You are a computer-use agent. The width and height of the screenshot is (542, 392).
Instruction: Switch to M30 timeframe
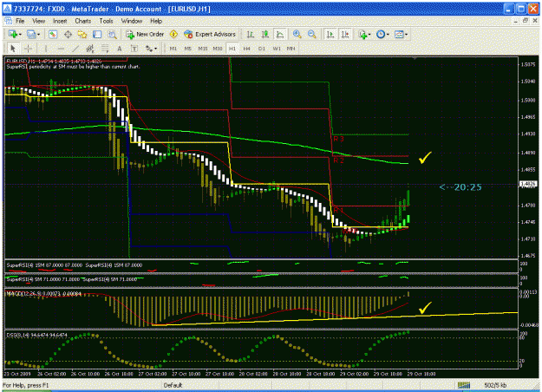coord(218,49)
